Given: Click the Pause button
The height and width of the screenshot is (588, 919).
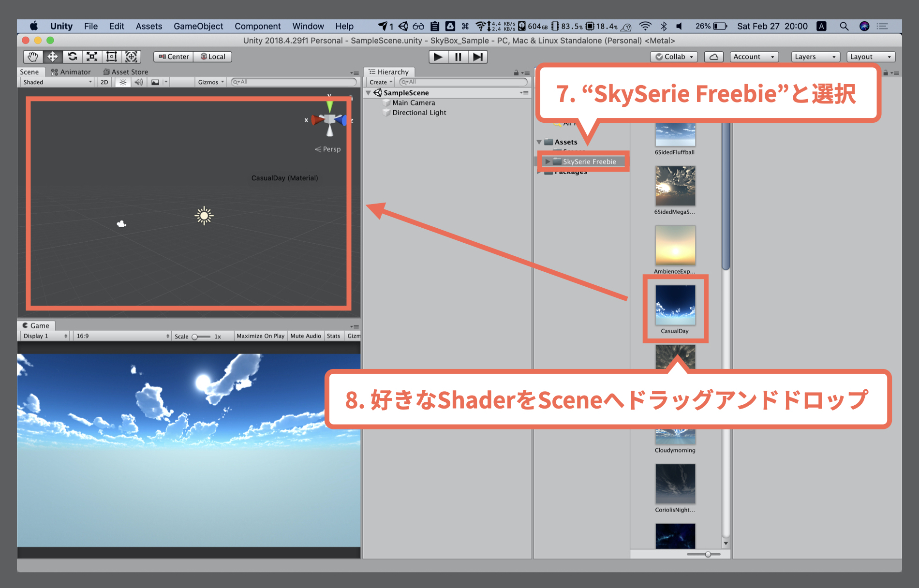Looking at the screenshot, I should click(458, 57).
